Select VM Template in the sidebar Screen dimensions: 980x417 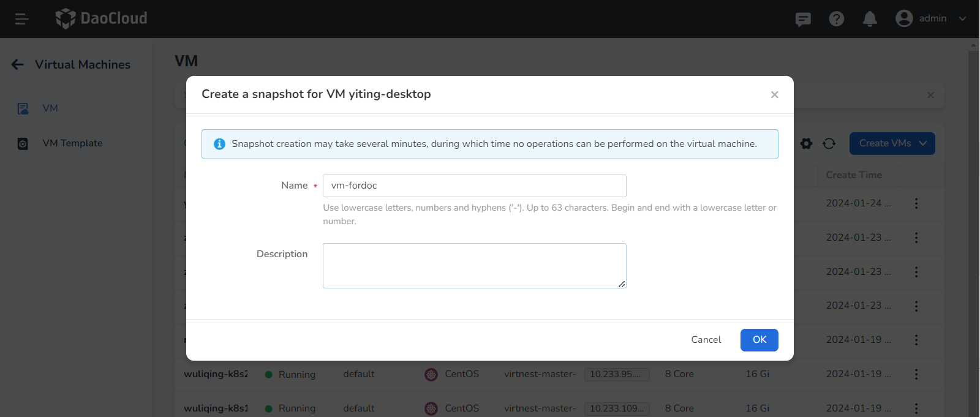[x=72, y=143]
